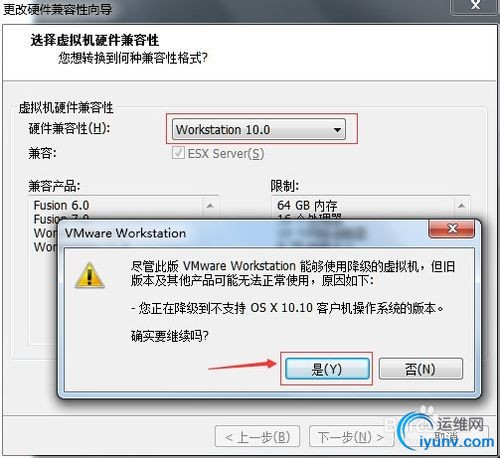The height and width of the screenshot is (458, 500).
Task: Click the compatible products list scroll-up arrow
Action: [210, 206]
